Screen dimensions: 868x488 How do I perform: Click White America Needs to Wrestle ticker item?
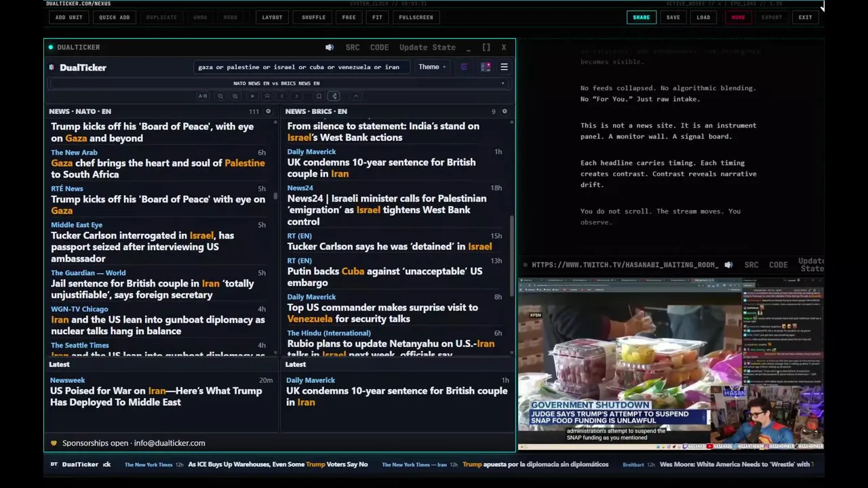point(736,465)
